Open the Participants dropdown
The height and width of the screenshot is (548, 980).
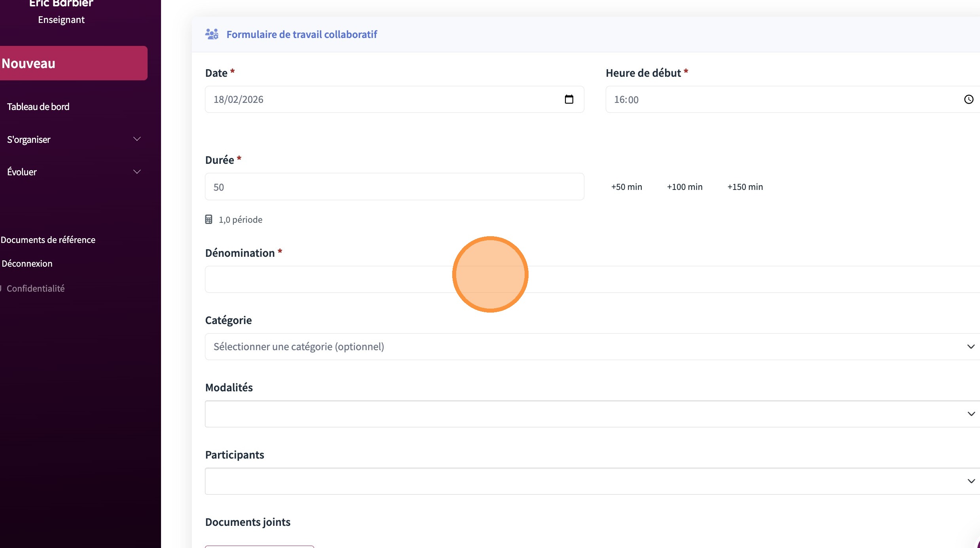[x=591, y=481]
